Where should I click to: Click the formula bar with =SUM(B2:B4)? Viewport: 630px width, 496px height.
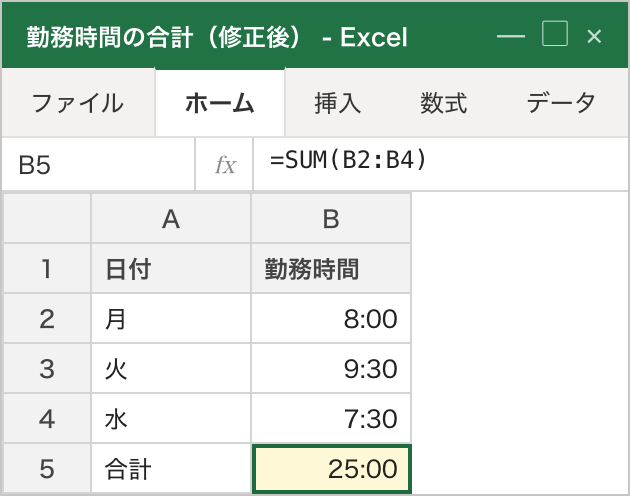pos(441,164)
